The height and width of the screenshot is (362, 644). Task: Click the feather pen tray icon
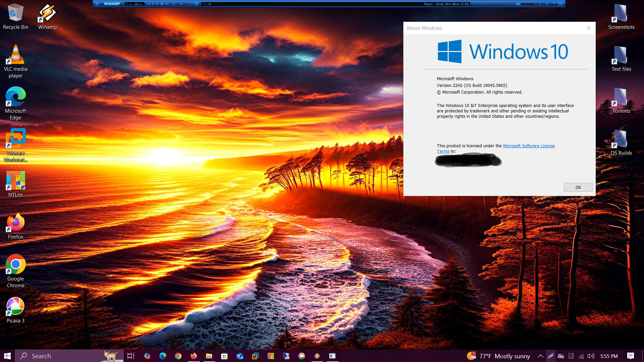point(551,356)
